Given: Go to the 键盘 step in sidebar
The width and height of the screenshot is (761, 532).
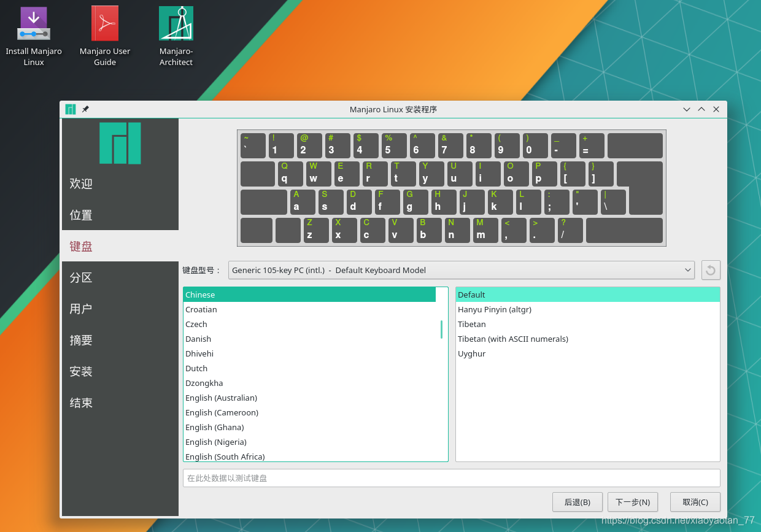Looking at the screenshot, I should [120, 246].
